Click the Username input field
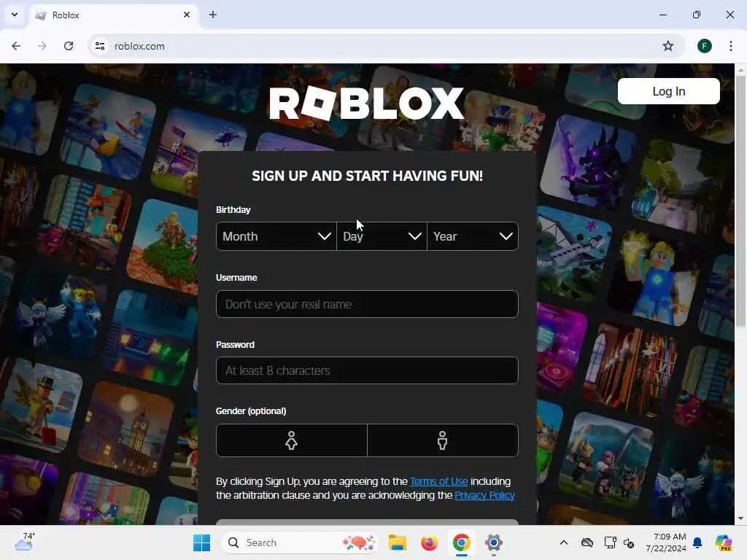This screenshot has height=560, width=747. [367, 304]
